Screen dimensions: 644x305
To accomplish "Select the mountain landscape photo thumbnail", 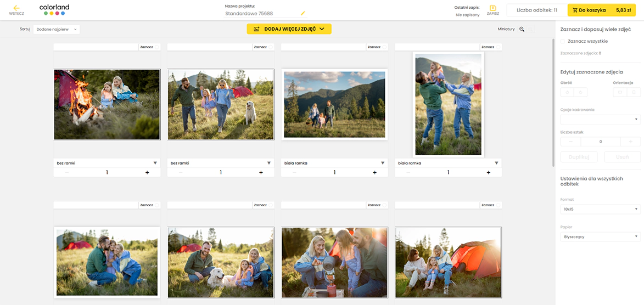I will coord(334,105).
